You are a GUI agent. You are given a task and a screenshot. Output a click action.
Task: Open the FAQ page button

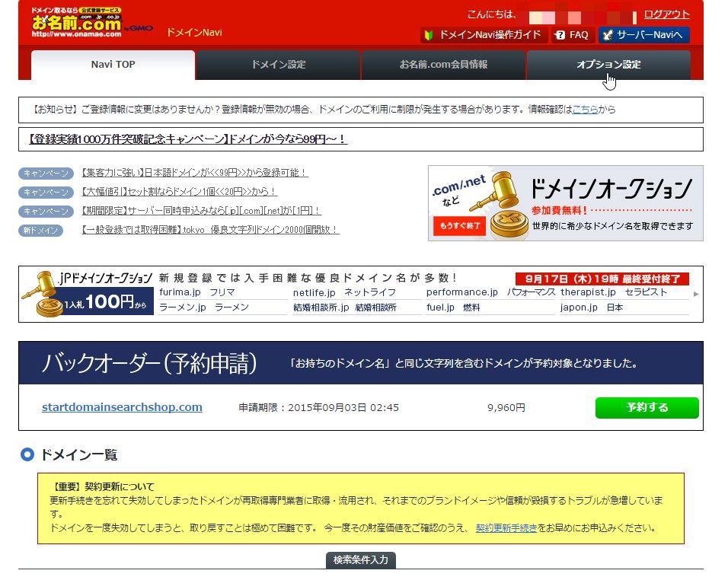tap(573, 35)
